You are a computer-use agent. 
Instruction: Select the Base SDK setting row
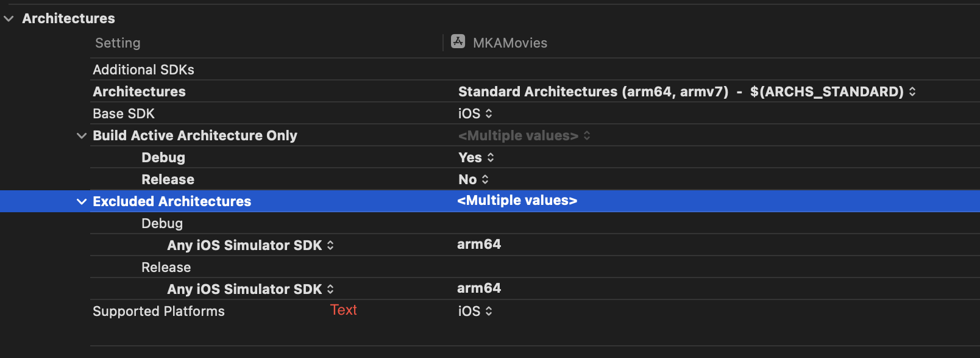click(x=535, y=113)
